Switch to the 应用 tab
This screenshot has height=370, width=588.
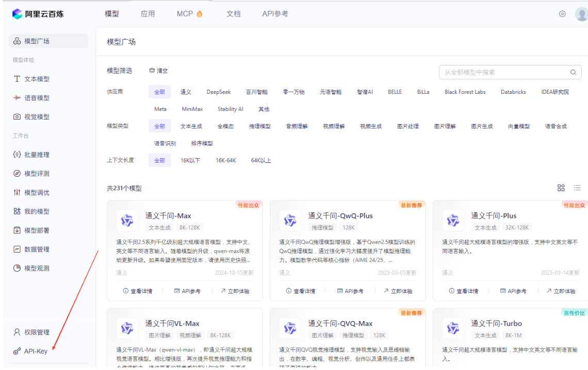point(148,13)
